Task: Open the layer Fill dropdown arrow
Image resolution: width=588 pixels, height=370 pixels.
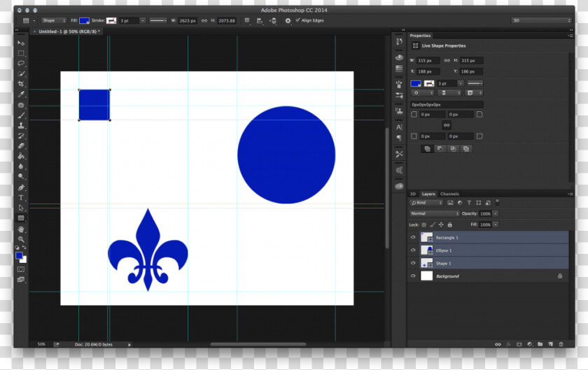Action: (x=496, y=225)
